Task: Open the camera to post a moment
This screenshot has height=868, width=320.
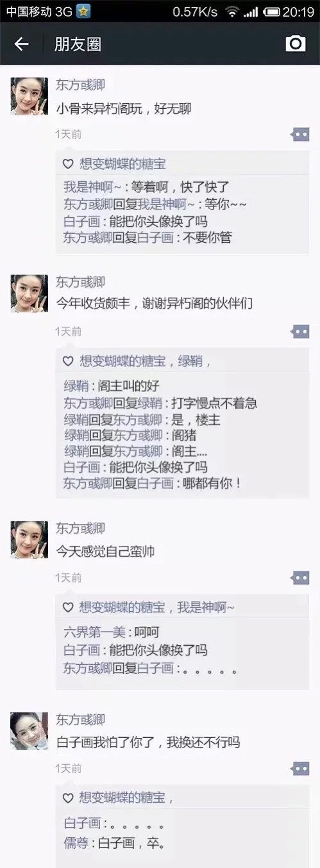Action: pyautogui.click(x=295, y=43)
